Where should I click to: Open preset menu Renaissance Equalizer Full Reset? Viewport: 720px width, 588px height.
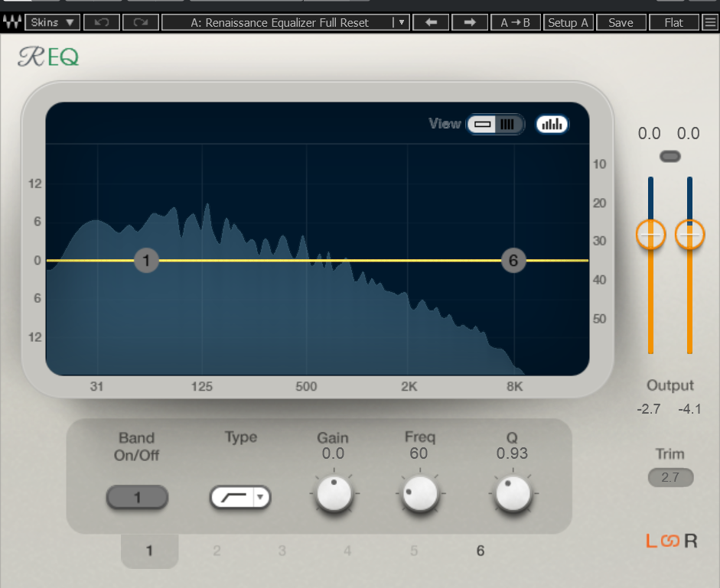[x=279, y=22]
